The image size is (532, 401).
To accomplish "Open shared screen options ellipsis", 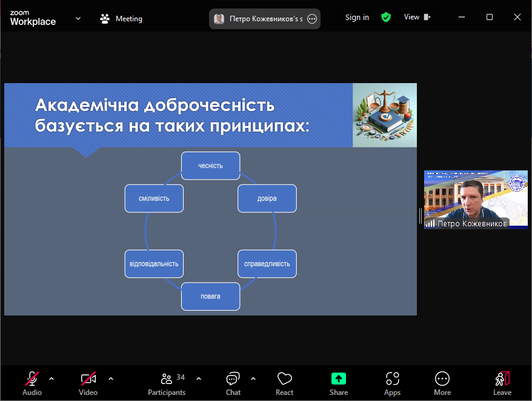I will [x=312, y=19].
